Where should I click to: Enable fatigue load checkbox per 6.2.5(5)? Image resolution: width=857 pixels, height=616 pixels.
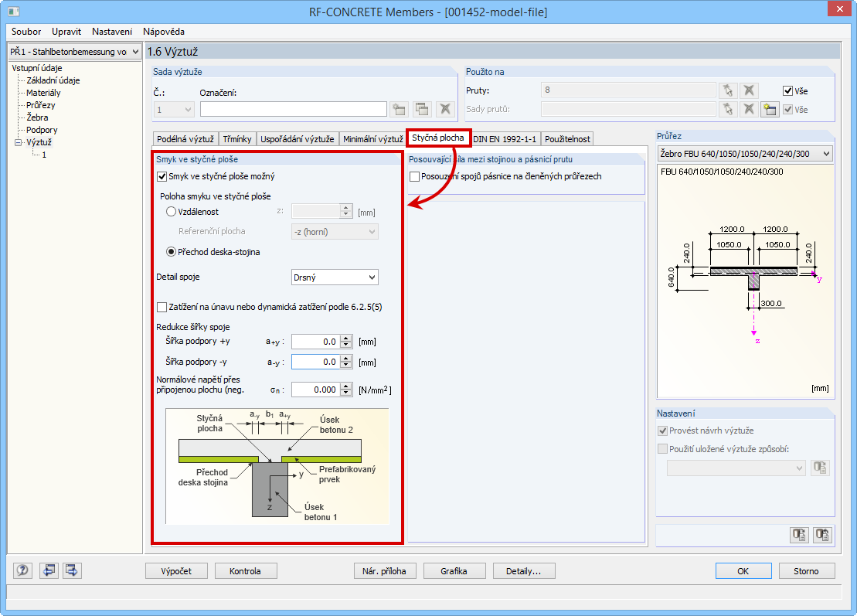[162, 307]
